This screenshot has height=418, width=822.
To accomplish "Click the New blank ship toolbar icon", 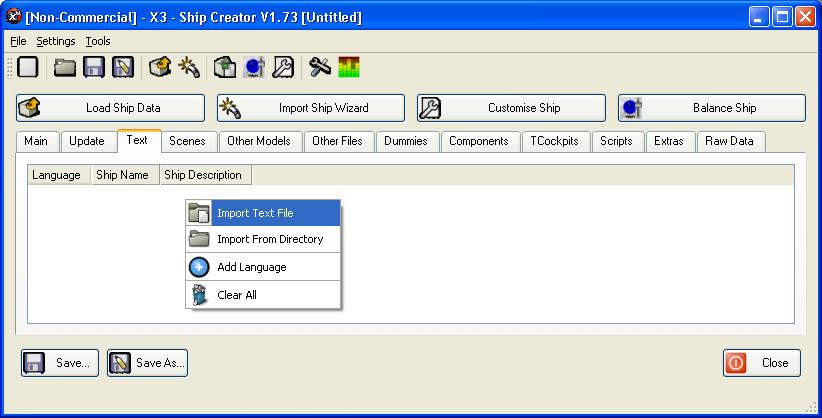I will [28, 68].
